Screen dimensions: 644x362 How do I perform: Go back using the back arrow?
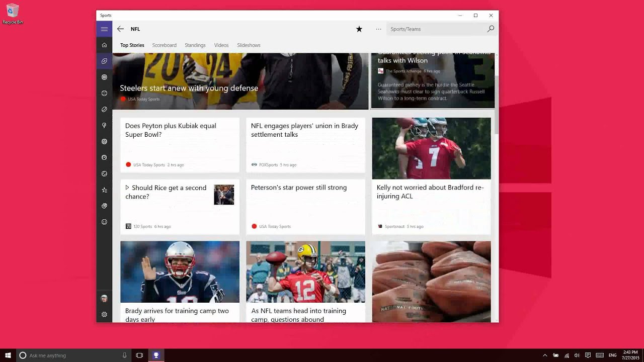tap(120, 29)
